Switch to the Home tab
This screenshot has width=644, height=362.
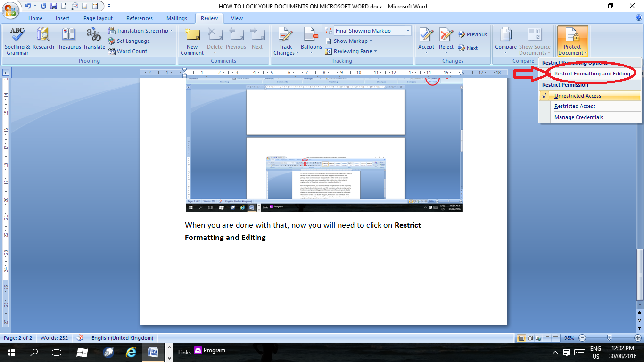click(35, 18)
